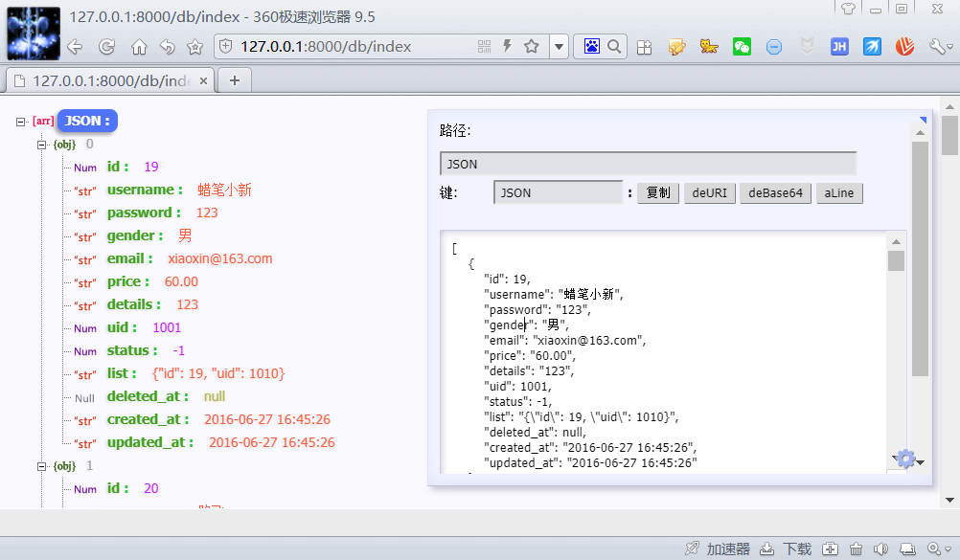The image size is (960, 560).
Task: Click the Baidu paw search engine icon
Action: pos(591,47)
